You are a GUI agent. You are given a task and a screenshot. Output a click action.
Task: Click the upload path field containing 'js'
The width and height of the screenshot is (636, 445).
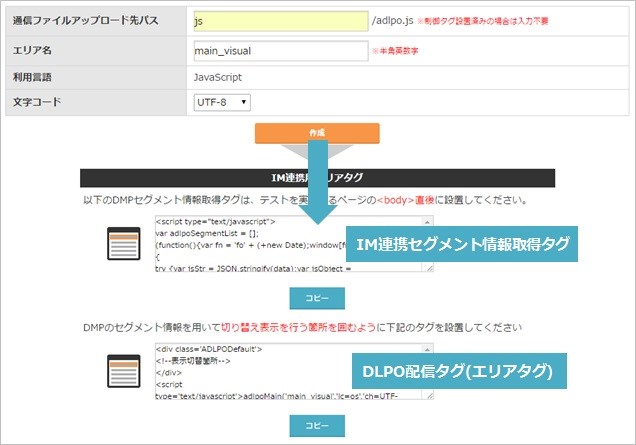coord(281,21)
